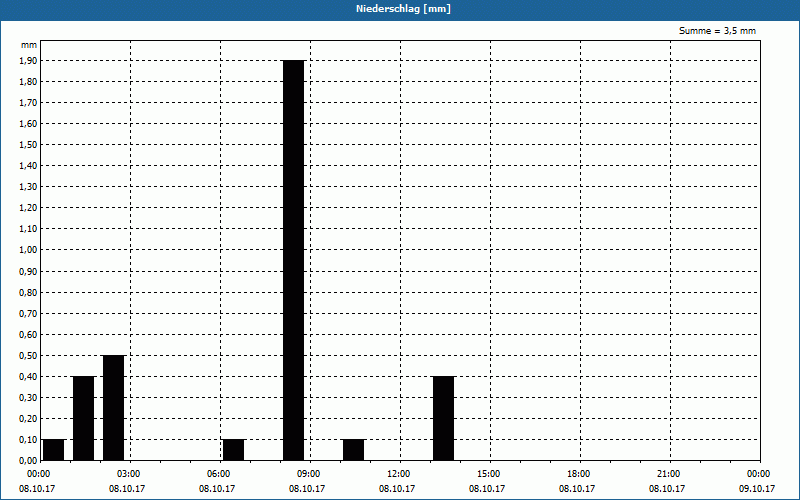The image size is (800, 500).
Task: Click the 08.10.17 date under 15:00
Action: click(487, 489)
